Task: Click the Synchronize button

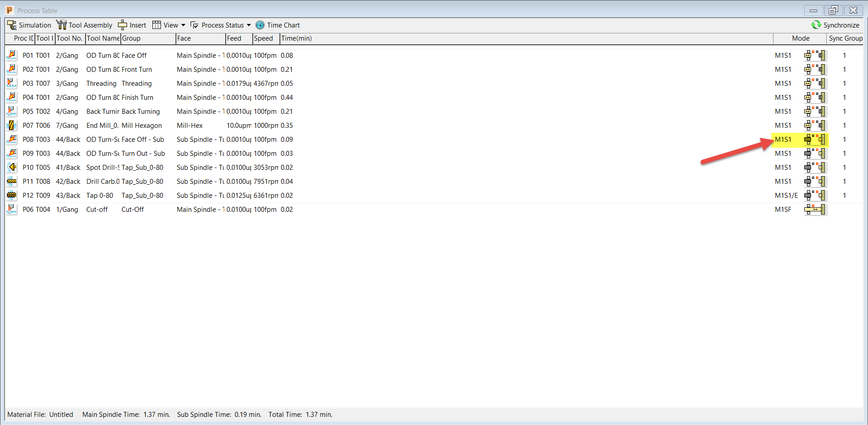Action: 835,25
